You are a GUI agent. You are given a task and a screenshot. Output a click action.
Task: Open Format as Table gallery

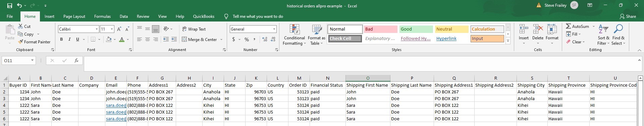point(317,35)
